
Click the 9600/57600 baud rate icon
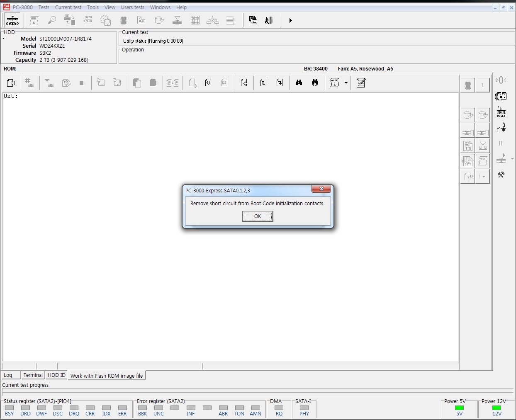coord(88,20)
